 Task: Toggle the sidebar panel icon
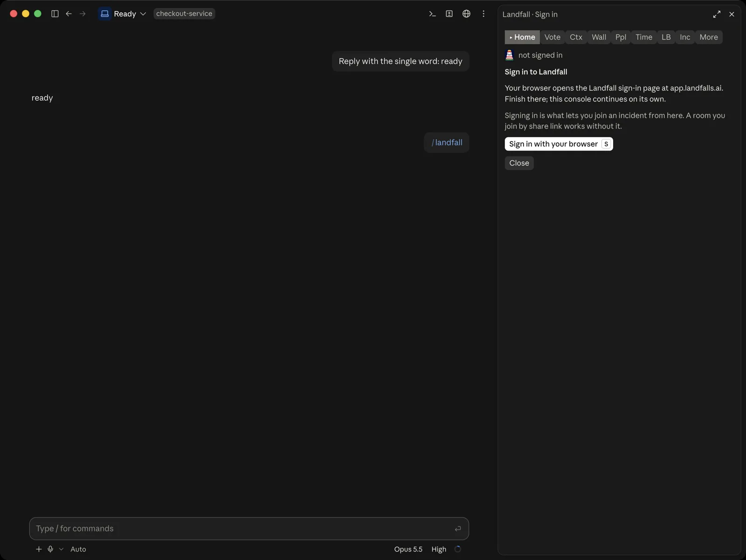(55, 14)
